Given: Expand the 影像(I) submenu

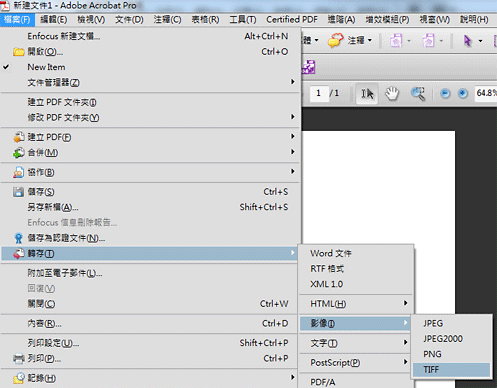Looking at the screenshot, I should click(x=356, y=323).
